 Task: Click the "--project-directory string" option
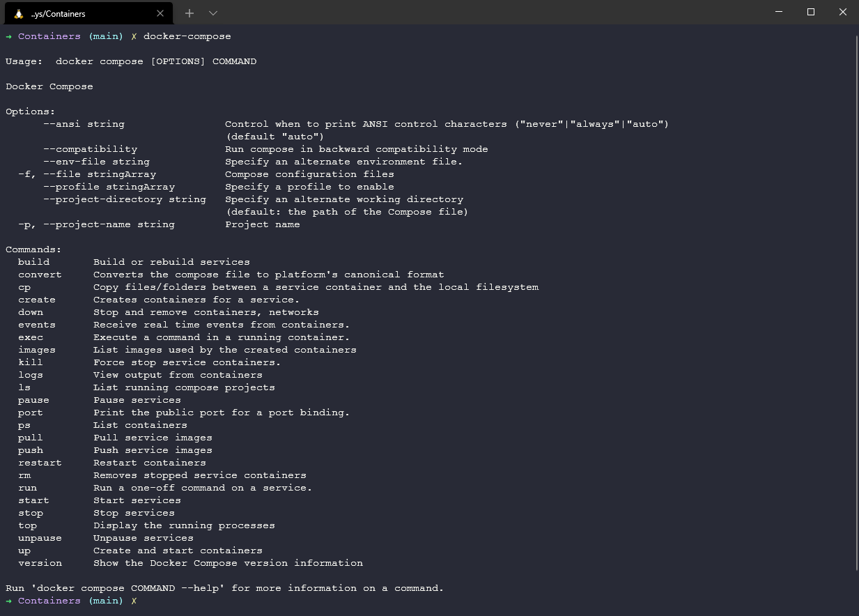click(124, 199)
